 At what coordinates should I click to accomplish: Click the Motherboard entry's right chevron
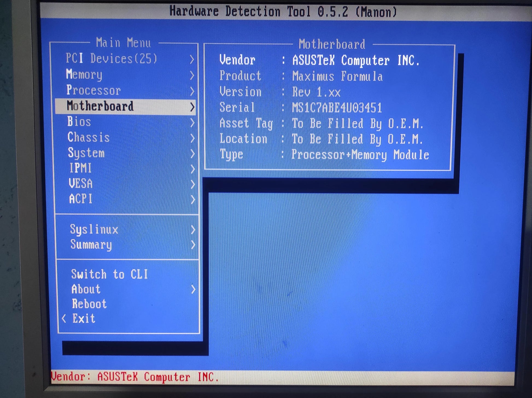click(192, 107)
